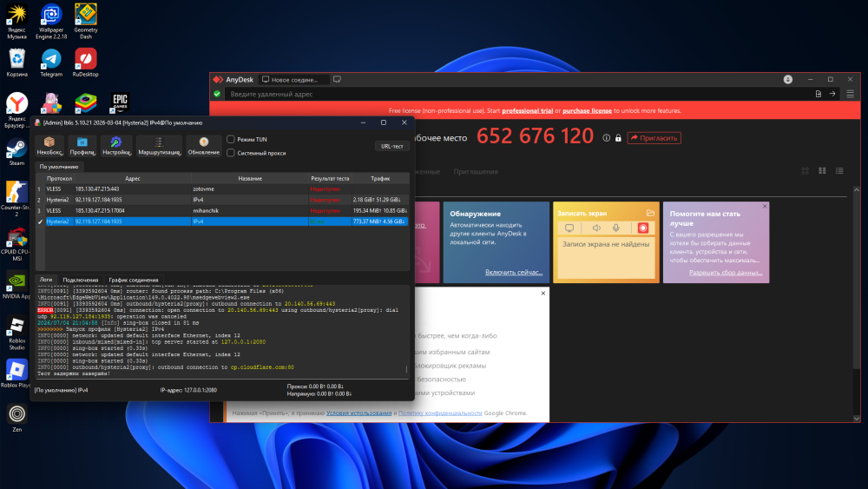868x489 pixels.
Task: Click the file transfer icon in AnyDesk address bar
Action: click(x=819, y=94)
